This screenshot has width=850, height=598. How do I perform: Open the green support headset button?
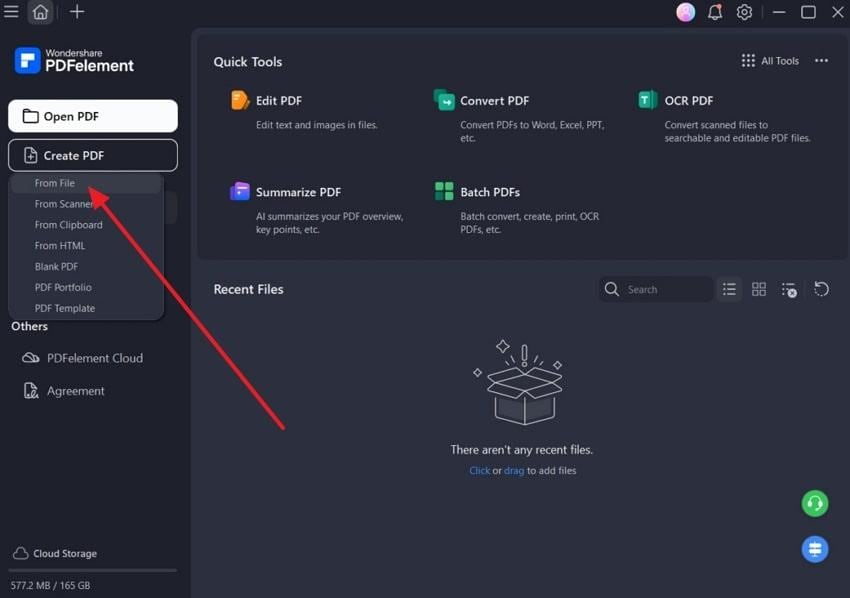[815, 504]
